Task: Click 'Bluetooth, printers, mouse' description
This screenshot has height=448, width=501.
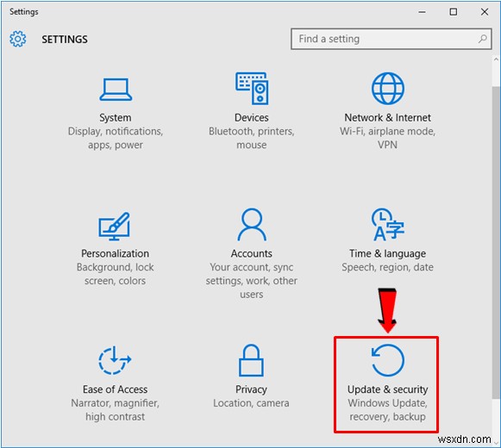Action: (252, 138)
